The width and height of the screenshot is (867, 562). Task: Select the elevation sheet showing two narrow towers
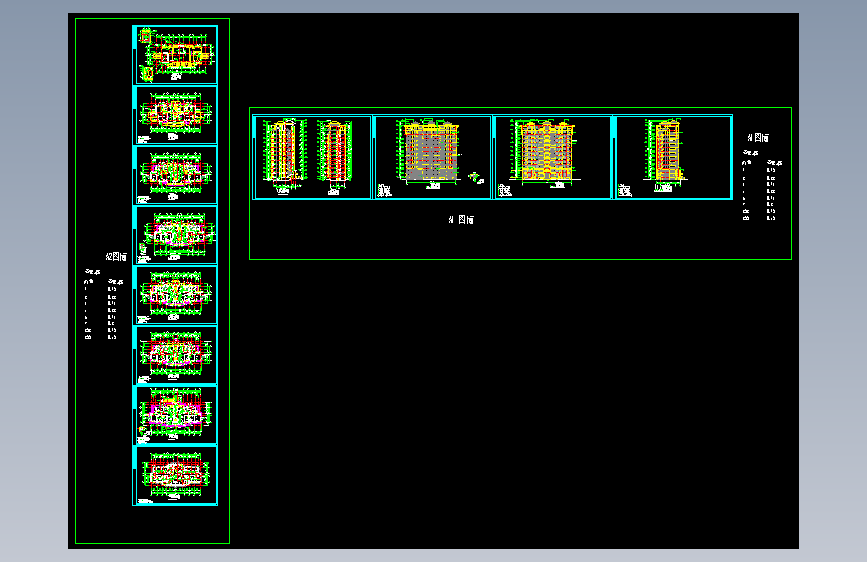[312, 157]
